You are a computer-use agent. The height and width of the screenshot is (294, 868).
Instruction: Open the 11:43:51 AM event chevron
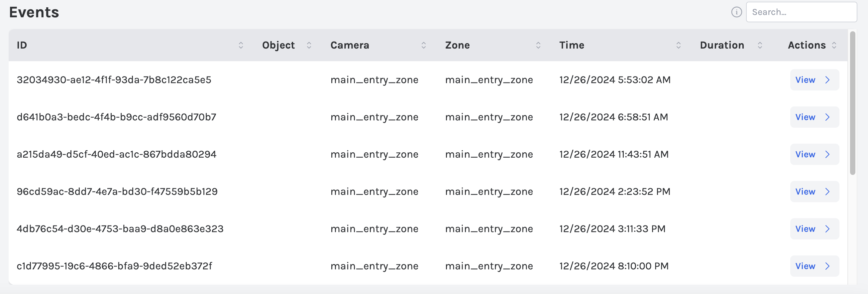[827, 154]
